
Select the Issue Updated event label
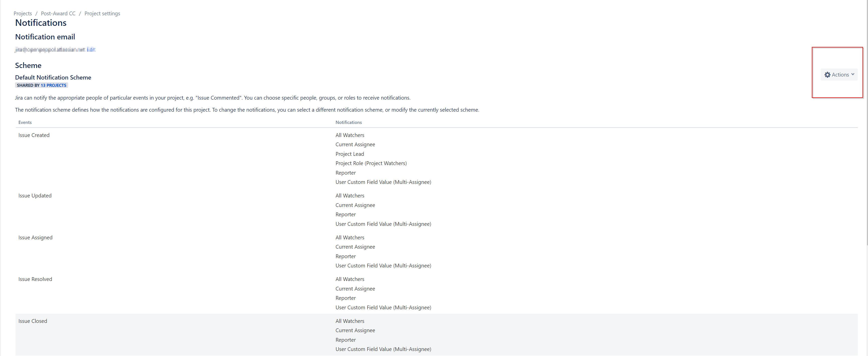[x=35, y=195]
